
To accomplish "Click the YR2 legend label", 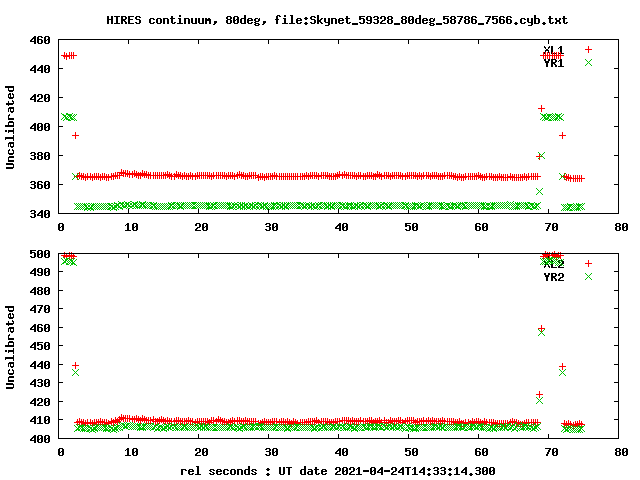I will pos(553,277).
